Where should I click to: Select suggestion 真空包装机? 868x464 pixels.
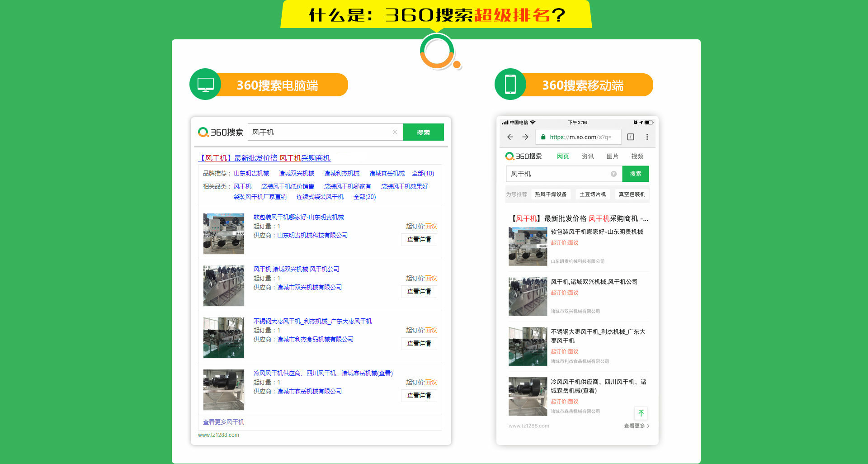pos(632,194)
